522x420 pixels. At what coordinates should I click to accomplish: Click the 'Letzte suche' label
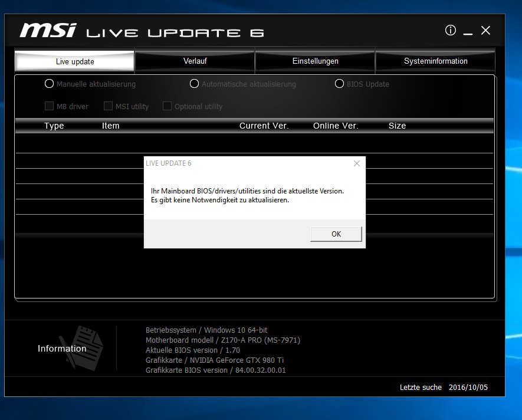421,388
